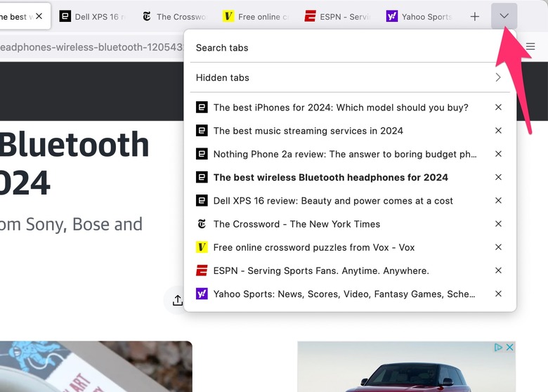Screen dimensions: 548x392
Task: Close the car advertisement with X icon
Action: (x=510, y=347)
